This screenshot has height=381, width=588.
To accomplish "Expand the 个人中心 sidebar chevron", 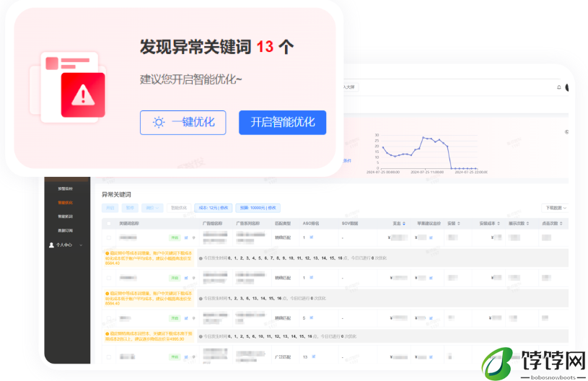I will click(x=81, y=245).
